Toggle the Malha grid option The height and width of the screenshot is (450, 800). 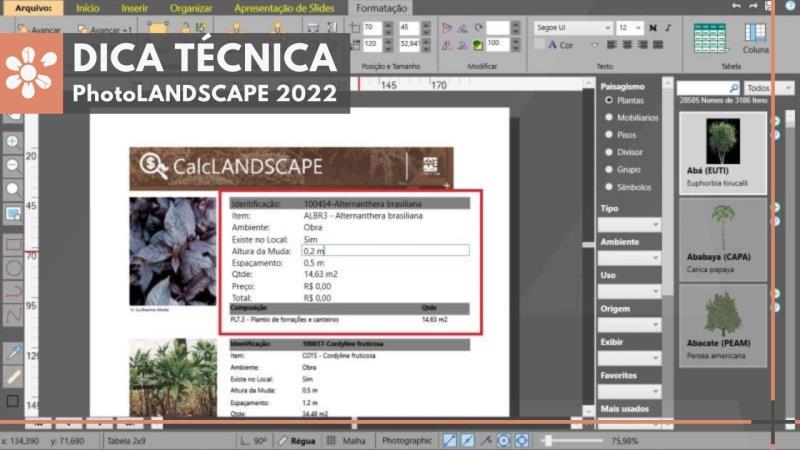[346, 441]
